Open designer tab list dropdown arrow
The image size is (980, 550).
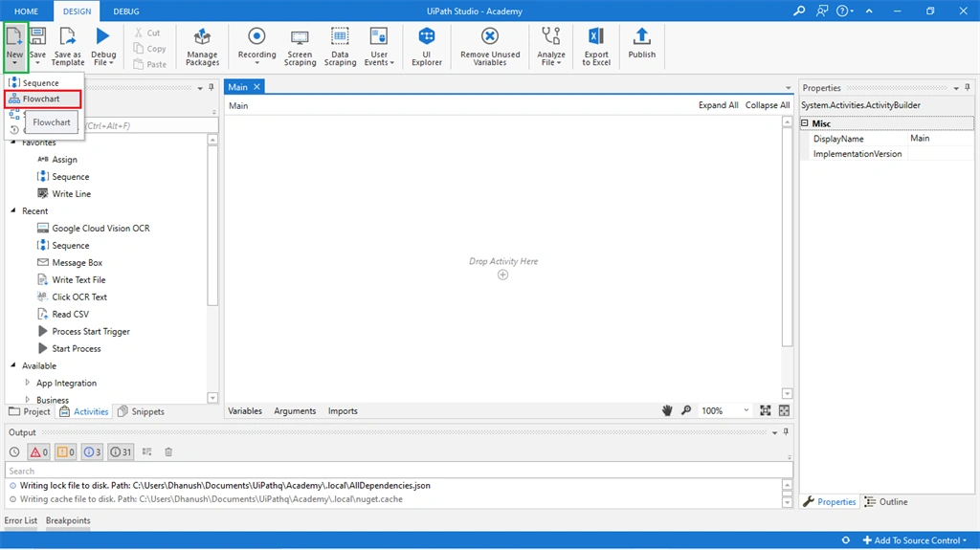[x=788, y=88]
